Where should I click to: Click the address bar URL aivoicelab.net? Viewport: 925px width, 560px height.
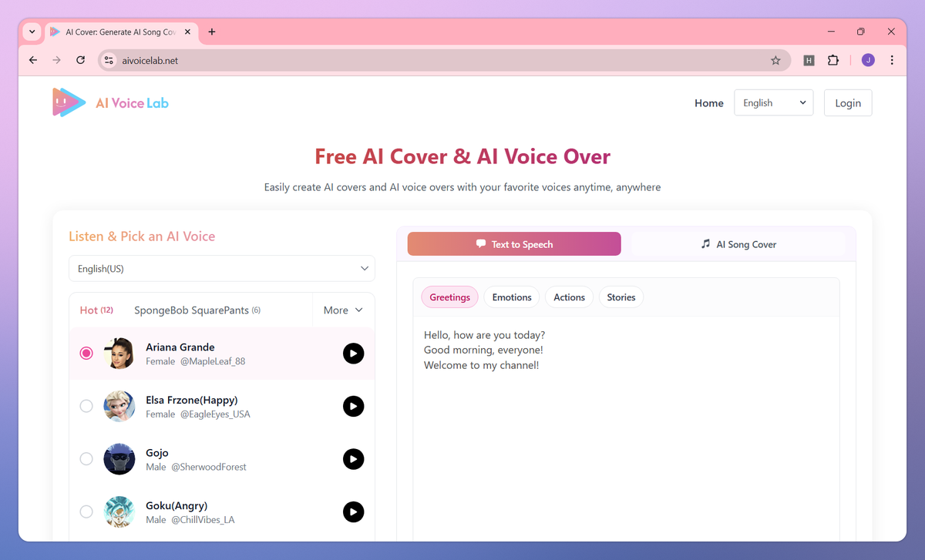pyautogui.click(x=150, y=60)
